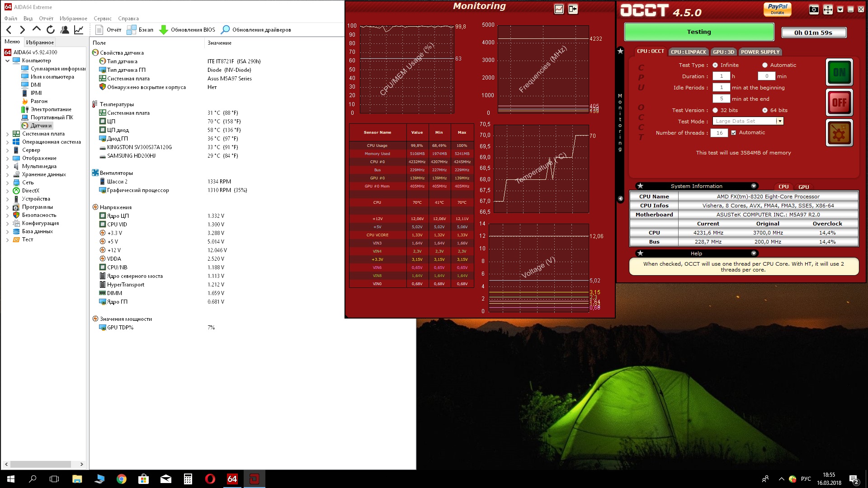Open the Test Mode dropdown
This screenshot has width=868, height=488.
779,121
